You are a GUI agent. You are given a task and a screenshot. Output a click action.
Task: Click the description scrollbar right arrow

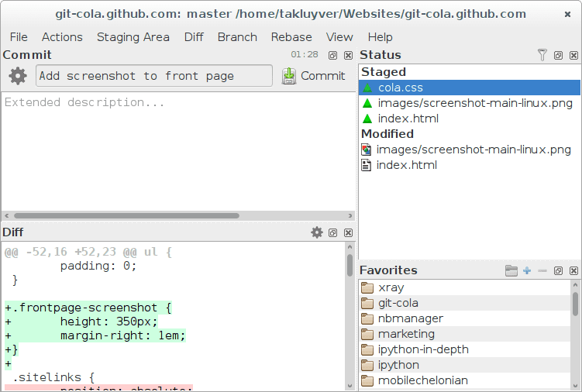(x=350, y=215)
